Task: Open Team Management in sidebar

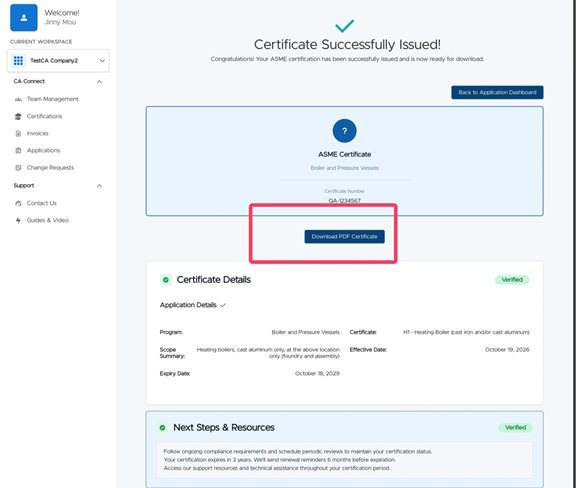Action: pyautogui.click(x=53, y=99)
